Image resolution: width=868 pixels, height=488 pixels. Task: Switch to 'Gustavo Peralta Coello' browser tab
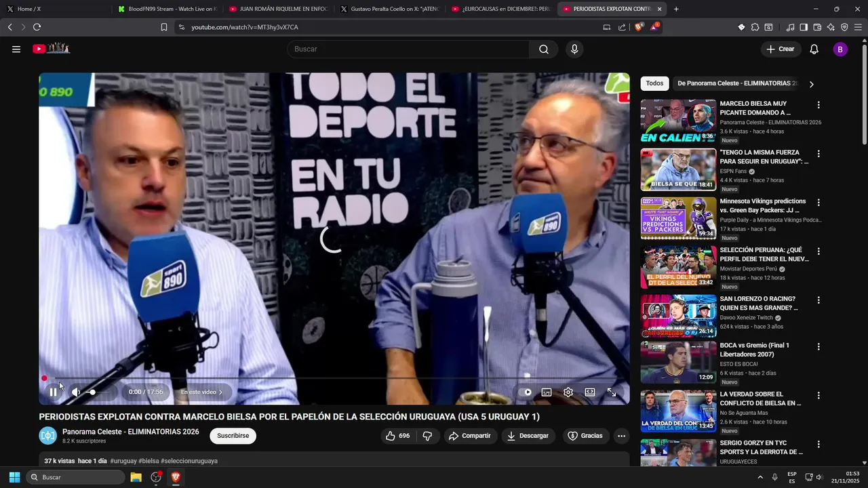click(389, 9)
